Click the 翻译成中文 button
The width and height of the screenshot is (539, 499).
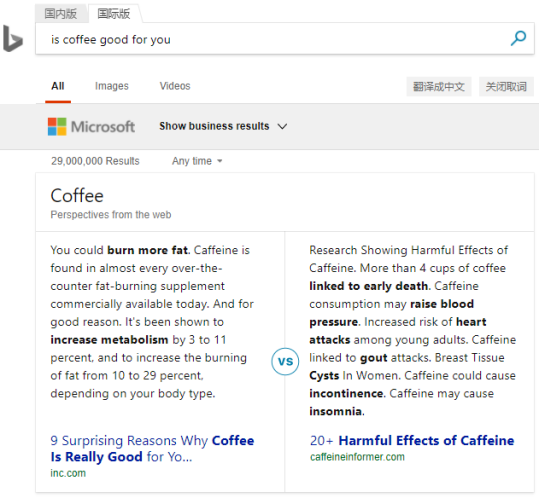439,87
